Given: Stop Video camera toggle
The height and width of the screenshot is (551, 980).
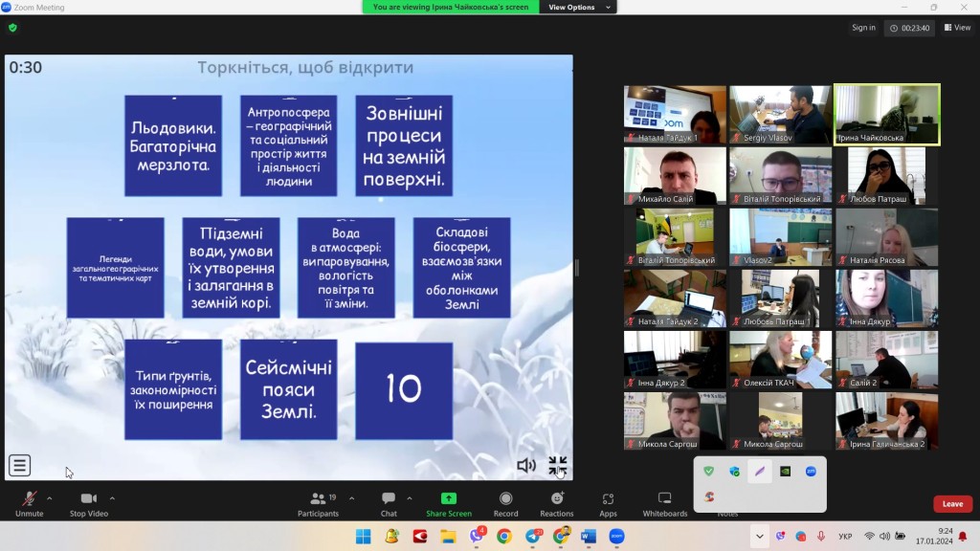Looking at the screenshot, I should click(89, 499).
